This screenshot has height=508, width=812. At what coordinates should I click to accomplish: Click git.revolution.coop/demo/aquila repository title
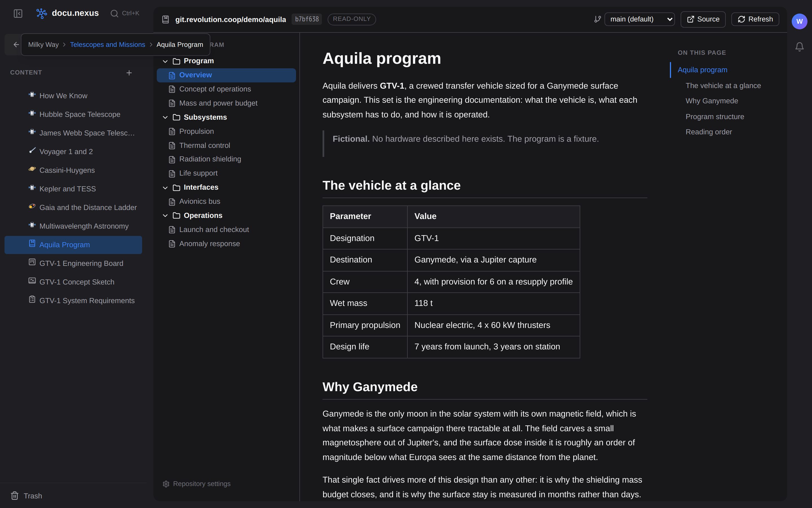(231, 19)
